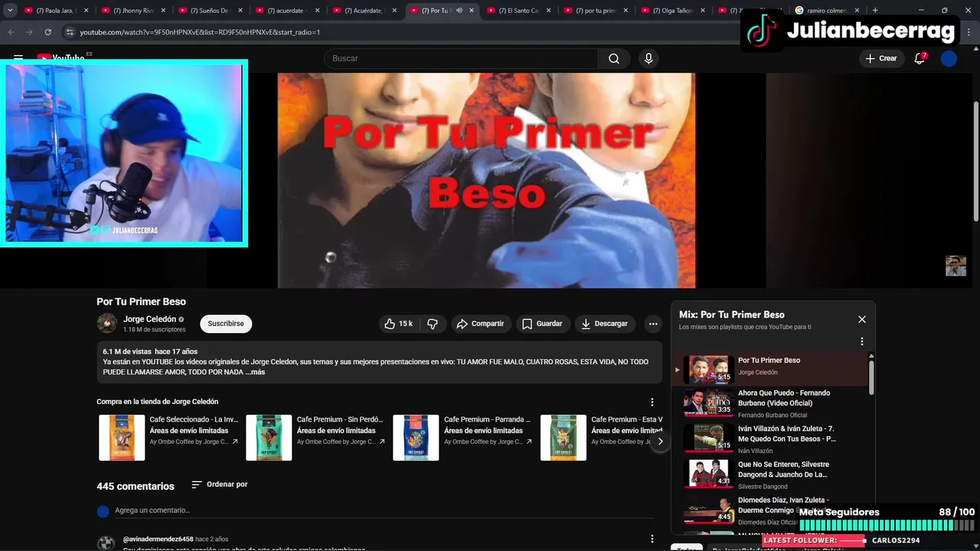This screenshot has height=551, width=980.
Task: Open options for the @avinadermendez6458 comment
Action: pyautogui.click(x=652, y=540)
